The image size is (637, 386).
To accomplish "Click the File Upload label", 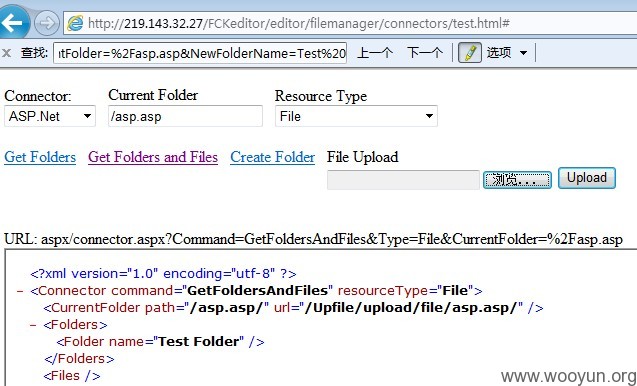I will pos(363,157).
